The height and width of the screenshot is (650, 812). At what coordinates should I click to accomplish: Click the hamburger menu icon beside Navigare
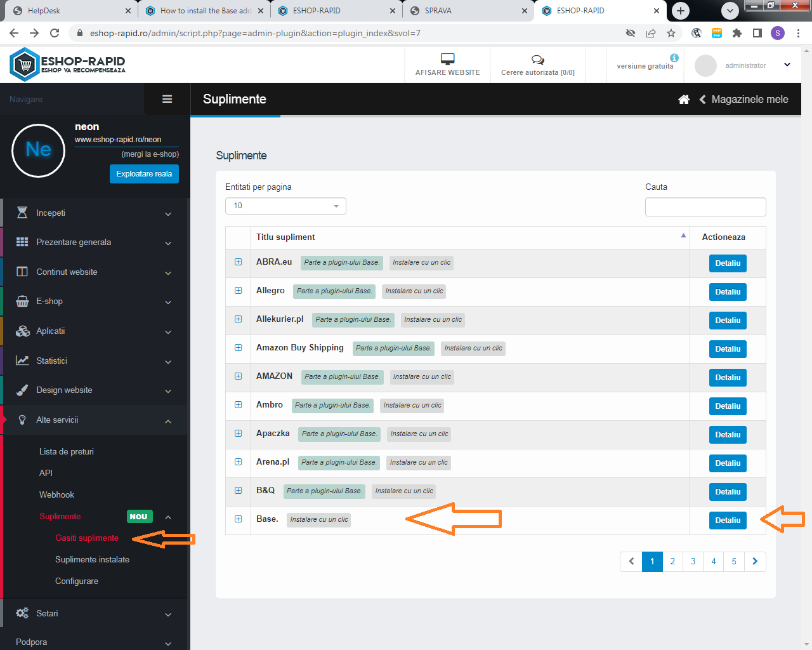pyautogui.click(x=167, y=99)
